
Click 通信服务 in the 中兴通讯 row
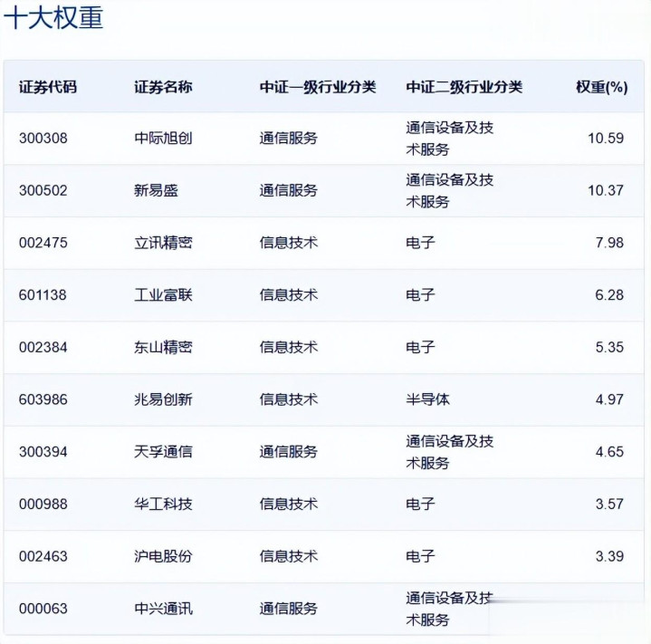point(289,609)
